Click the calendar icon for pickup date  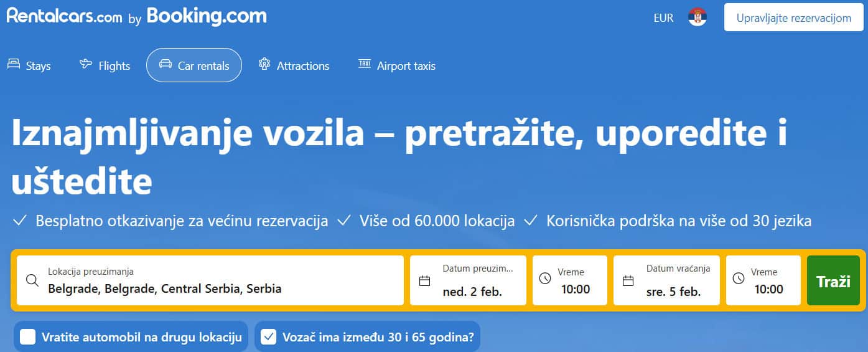(x=425, y=280)
